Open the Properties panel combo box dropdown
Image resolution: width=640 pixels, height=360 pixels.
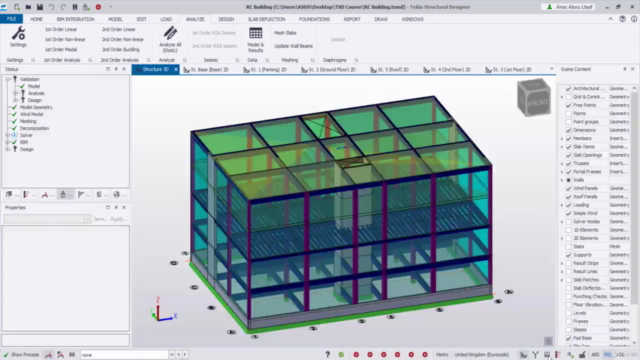pos(87,219)
